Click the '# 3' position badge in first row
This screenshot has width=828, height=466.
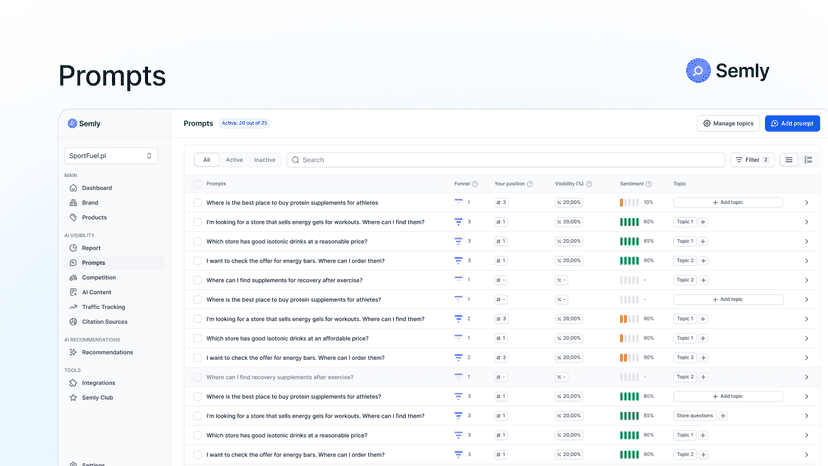[x=501, y=202]
